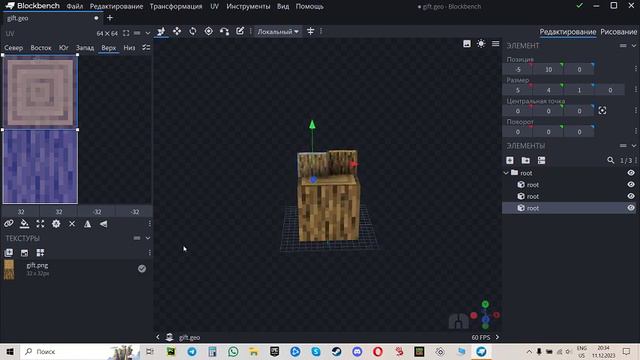Open the Трансформация menu
Viewport: 640px width, 360px height.
pos(176,7)
